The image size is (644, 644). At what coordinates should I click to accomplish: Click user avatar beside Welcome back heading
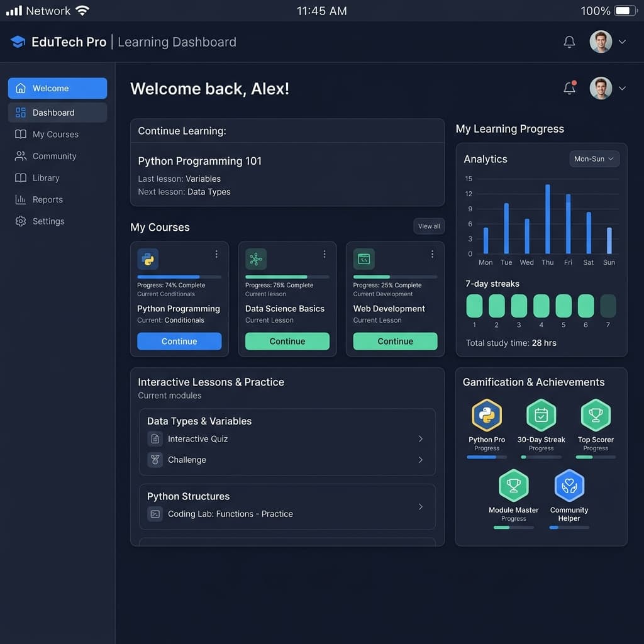601,88
